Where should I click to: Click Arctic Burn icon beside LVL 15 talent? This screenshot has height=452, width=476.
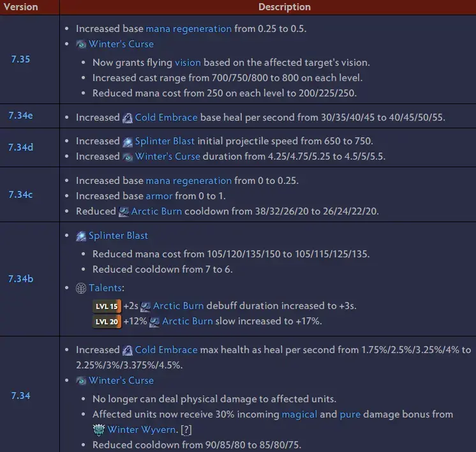point(145,306)
